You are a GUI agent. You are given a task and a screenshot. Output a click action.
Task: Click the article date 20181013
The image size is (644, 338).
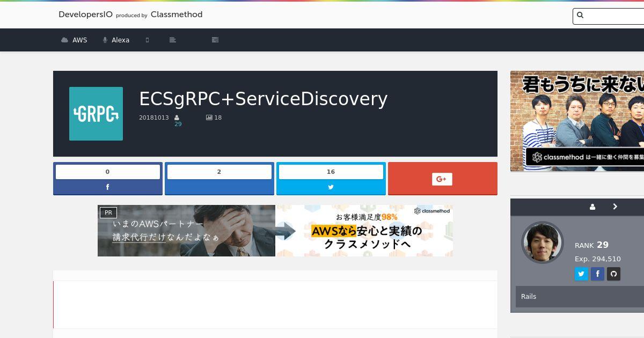154,117
